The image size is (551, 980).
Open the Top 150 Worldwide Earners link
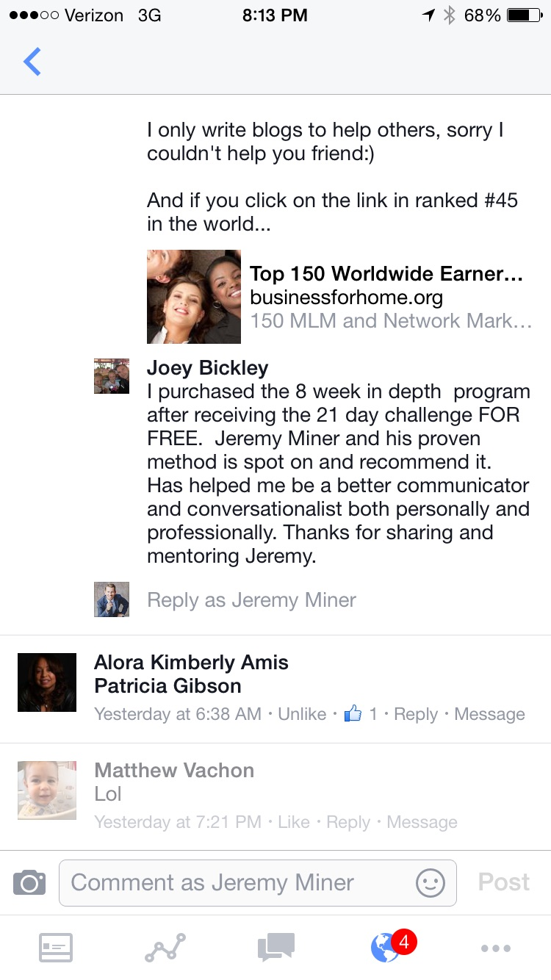[x=386, y=274]
